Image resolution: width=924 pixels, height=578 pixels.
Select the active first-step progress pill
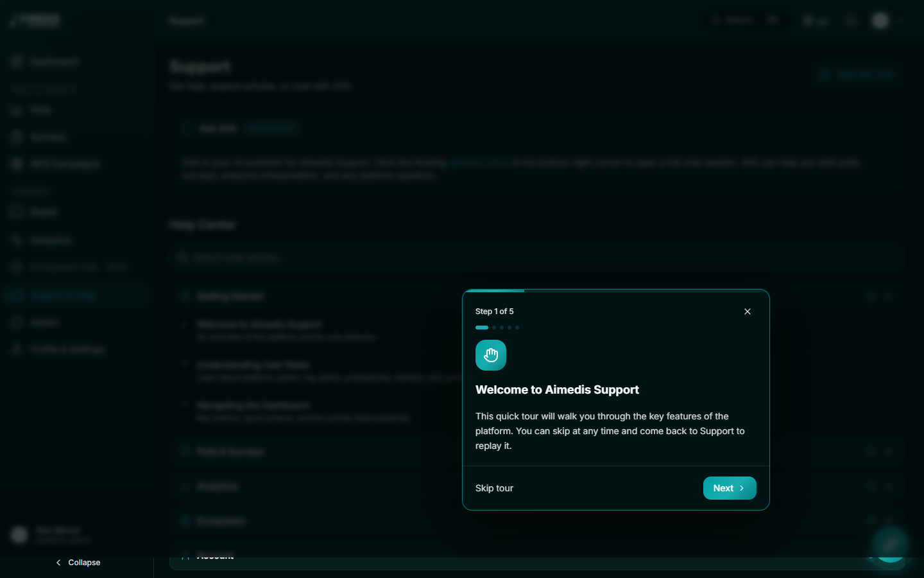point(482,328)
